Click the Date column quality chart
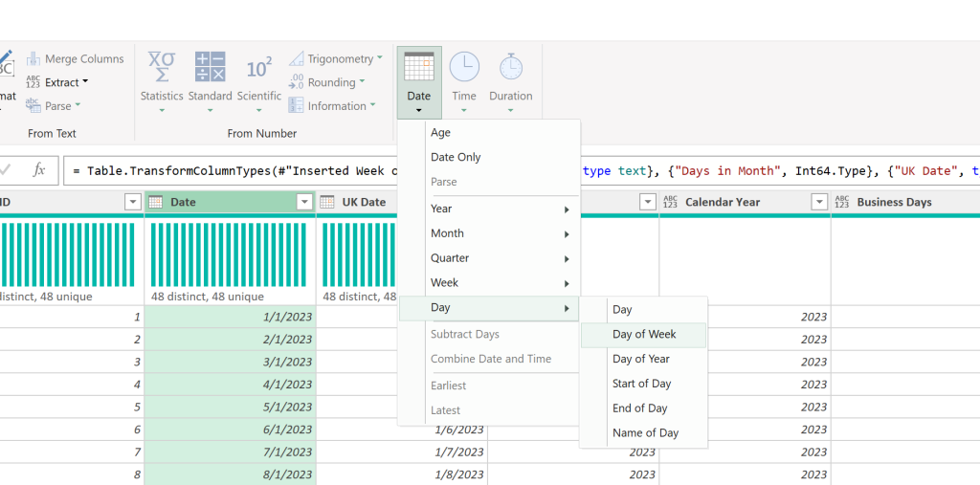Viewport: 980px width, 485px height. (x=229, y=254)
